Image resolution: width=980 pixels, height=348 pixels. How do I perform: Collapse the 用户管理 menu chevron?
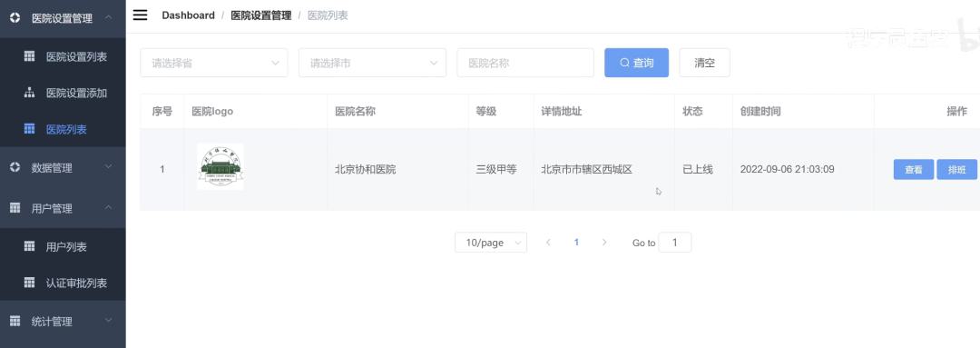coord(108,207)
